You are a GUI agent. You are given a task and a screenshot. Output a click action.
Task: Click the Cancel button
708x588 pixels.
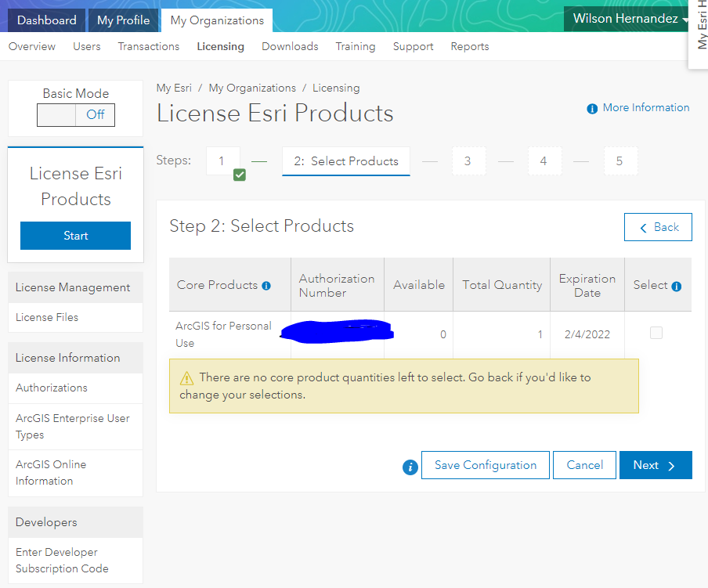click(x=584, y=465)
